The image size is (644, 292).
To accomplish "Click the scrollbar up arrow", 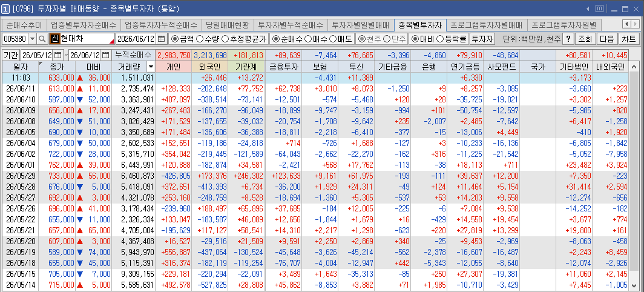I will pos(634,67).
